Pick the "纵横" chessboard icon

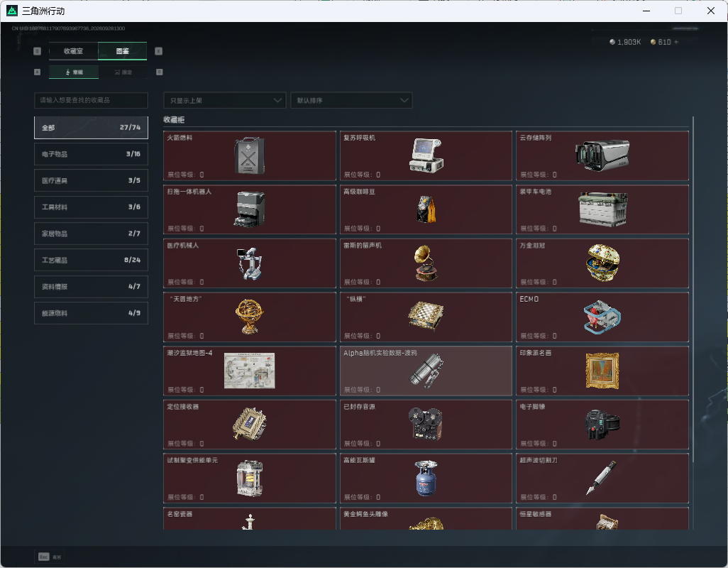[426, 317]
